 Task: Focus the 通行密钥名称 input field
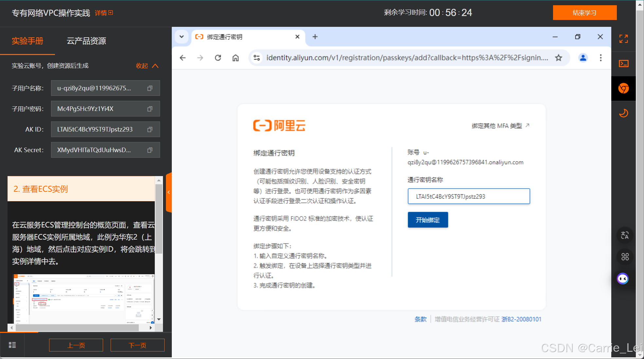point(469,196)
